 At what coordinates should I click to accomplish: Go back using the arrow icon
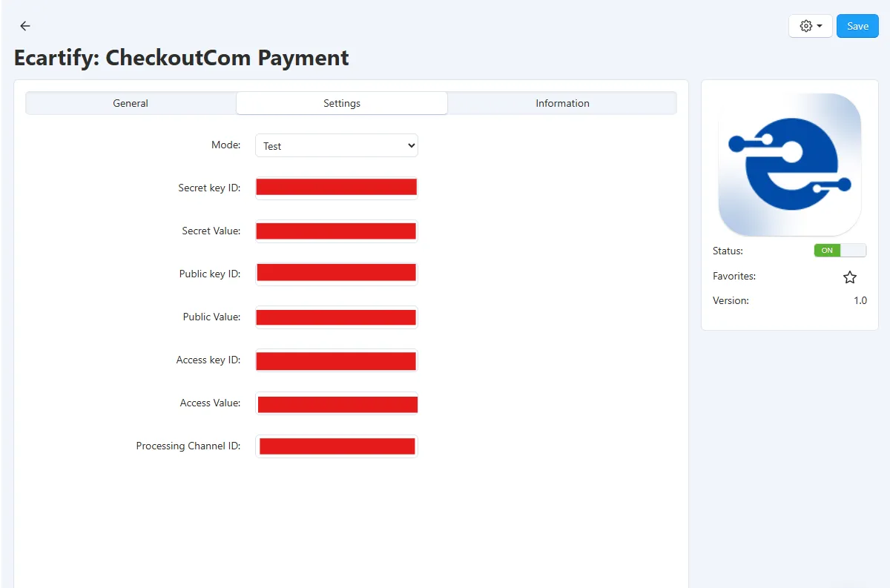[x=25, y=26]
